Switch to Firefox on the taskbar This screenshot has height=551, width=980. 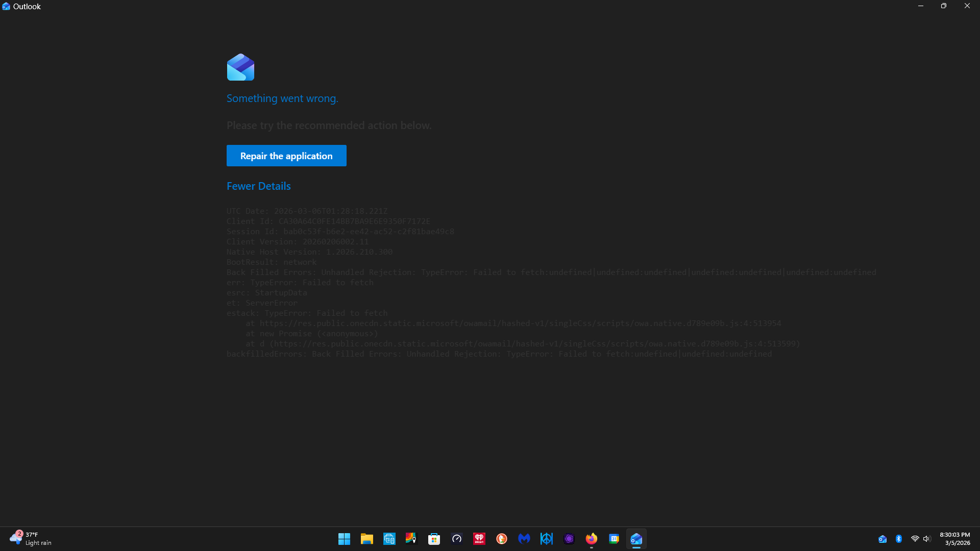(591, 539)
